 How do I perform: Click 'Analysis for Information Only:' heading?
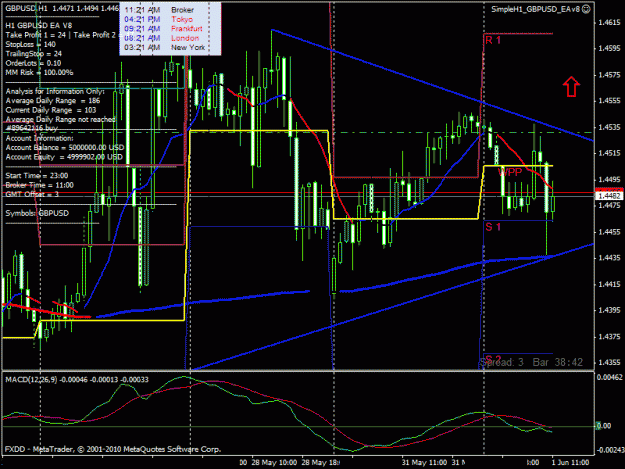[55, 91]
